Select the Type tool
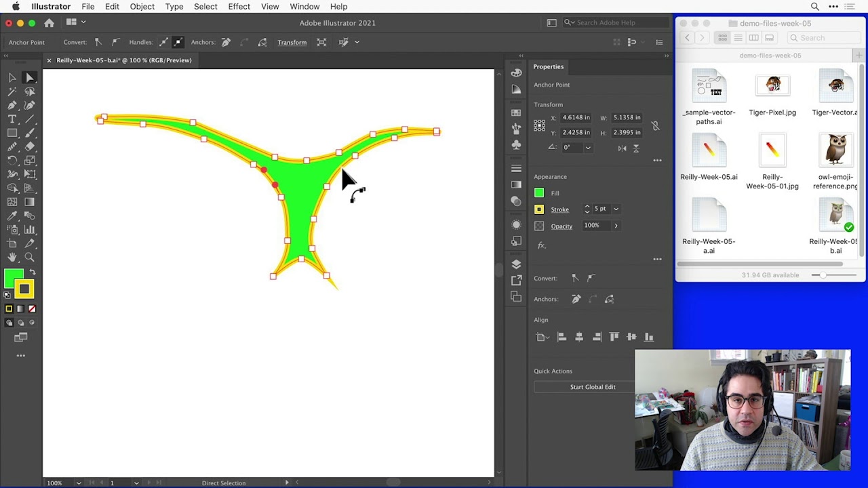The width and height of the screenshot is (868, 488). (x=12, y=119)
